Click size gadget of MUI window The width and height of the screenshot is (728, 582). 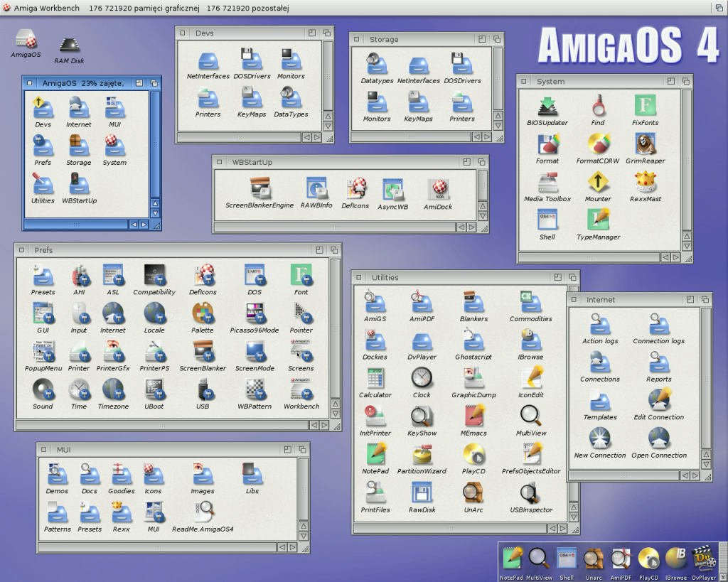(304, 548)
